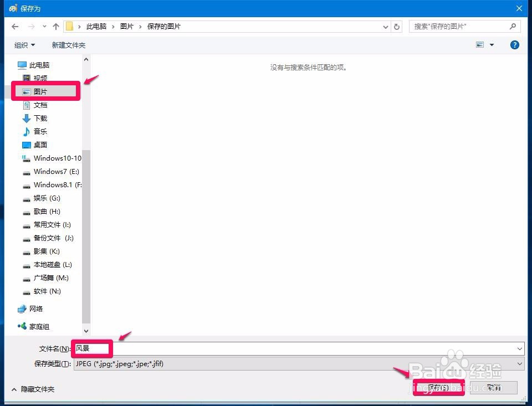The image size is (532, 406).
Task: Click the 视频 film icon
Action: click(27, 78)
